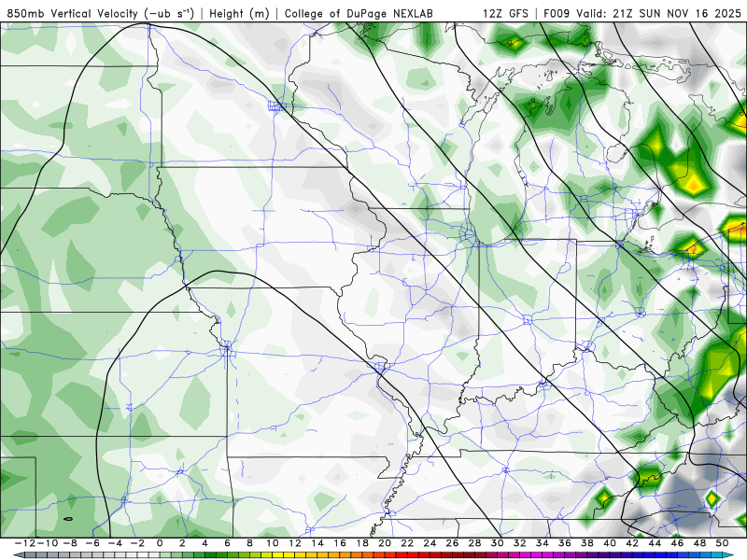Click the '6' value on the color scale
This screenshot has width=747, height=560.
(227, 543)
